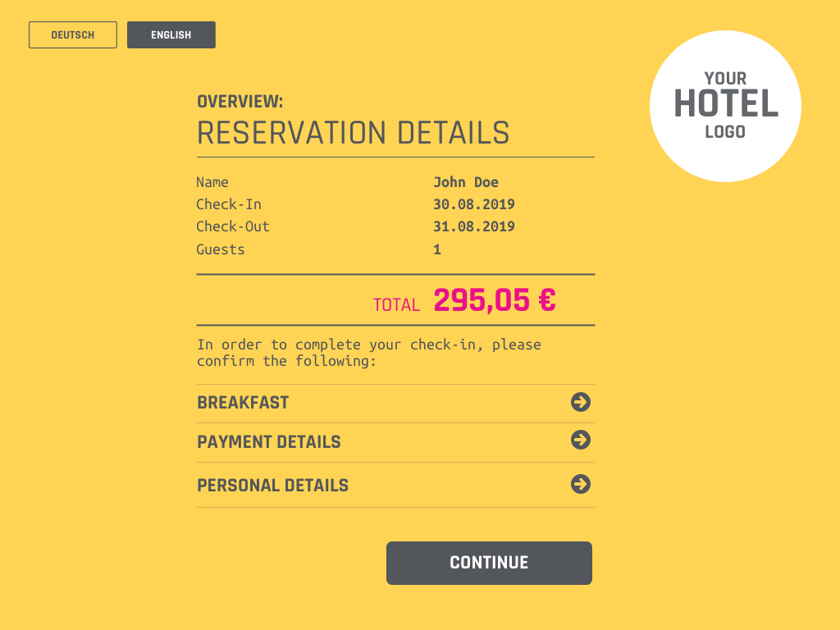Switch language to Deutsch
The width and height of the screenshot is (840, 630).
pyautogui.click(x=73, y=35)
